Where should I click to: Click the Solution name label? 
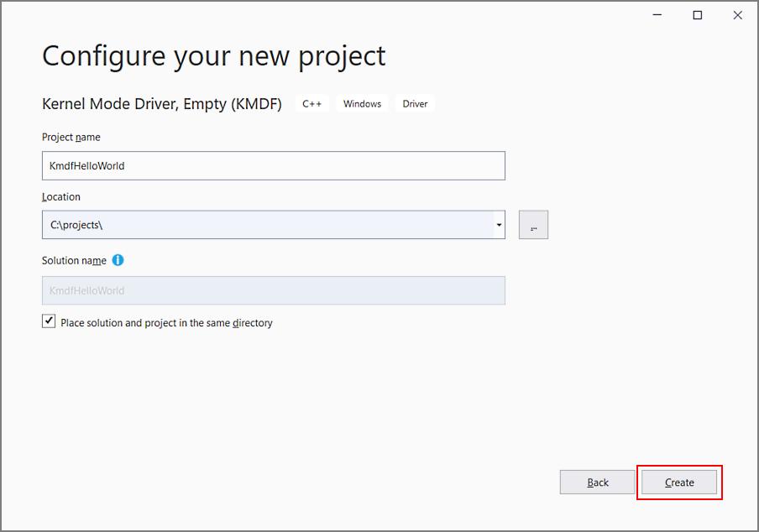pyautogui.click(x=74, y=260)
